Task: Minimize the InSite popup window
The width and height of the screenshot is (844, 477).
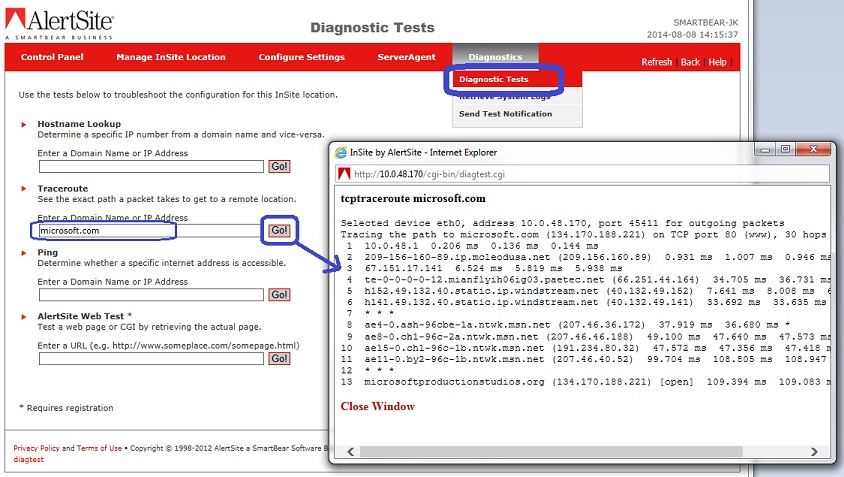Action: click(765, 150)
